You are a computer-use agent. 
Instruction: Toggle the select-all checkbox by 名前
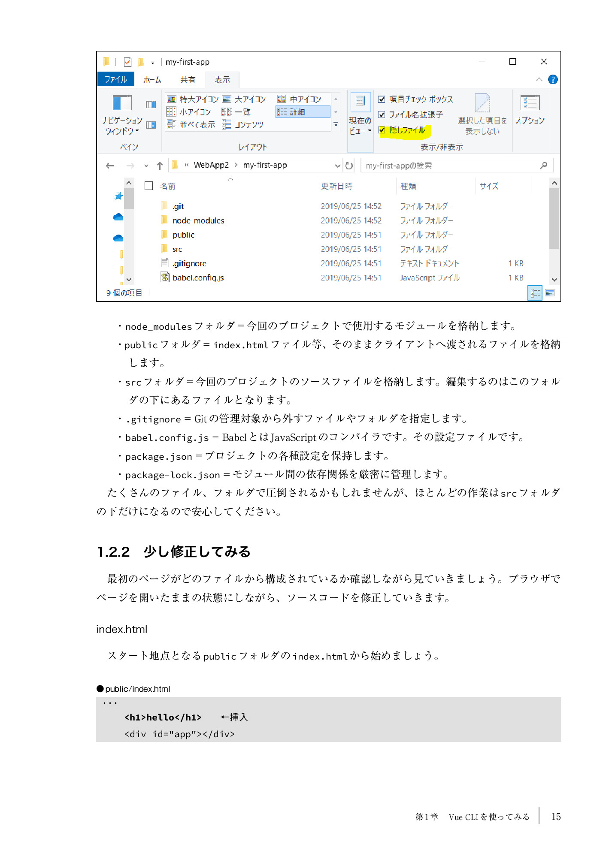148,186
